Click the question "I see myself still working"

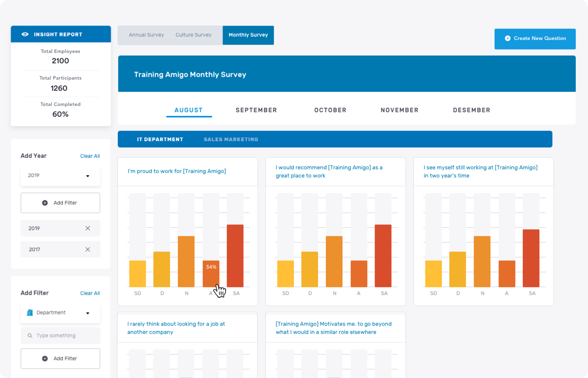coord(481,171)
